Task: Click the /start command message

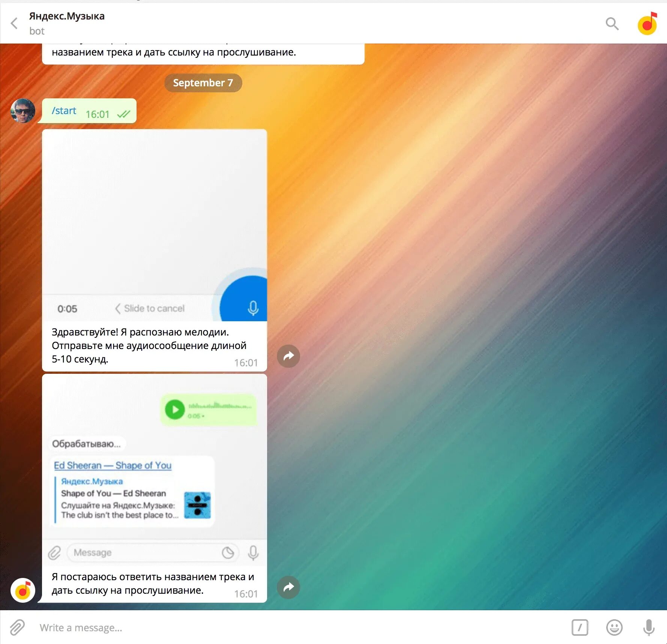Action: click(x=89, y=111)
